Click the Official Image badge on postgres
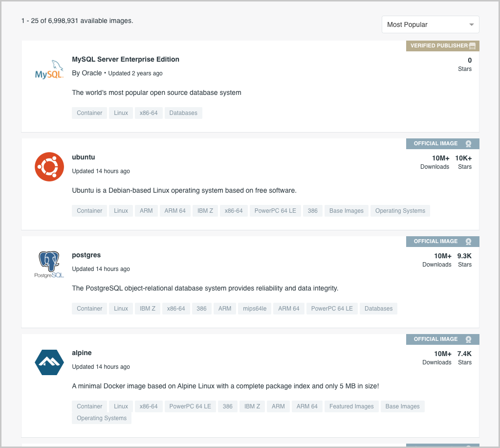The image size is (500, 448). (x=442, y=241)
